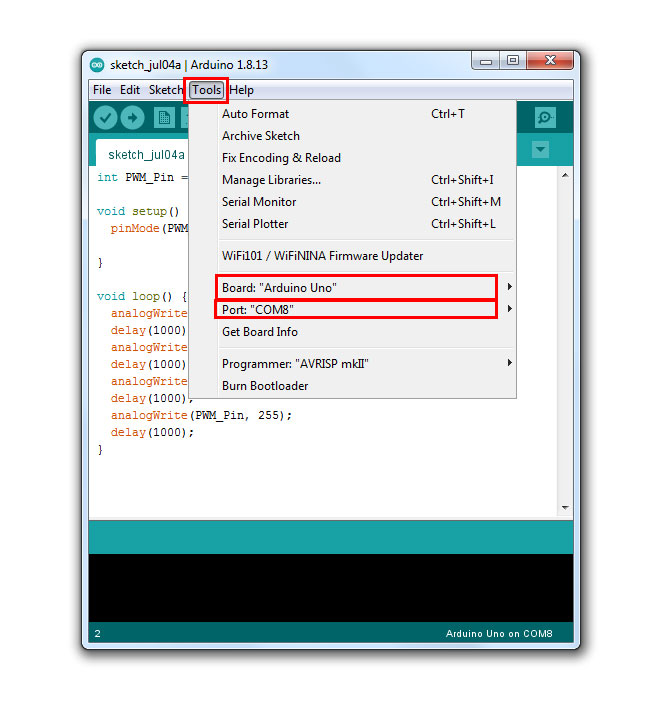Open the Sketch menu

[165, 90]
